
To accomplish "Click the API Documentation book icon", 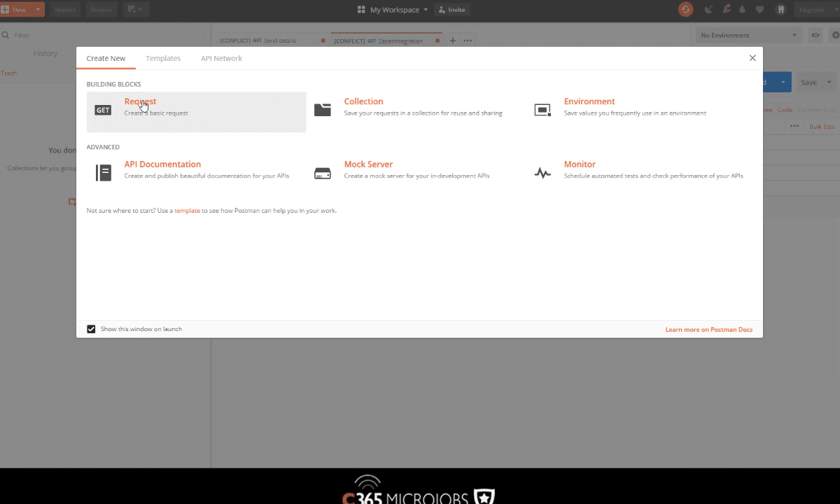I will [x=104, y=173].
